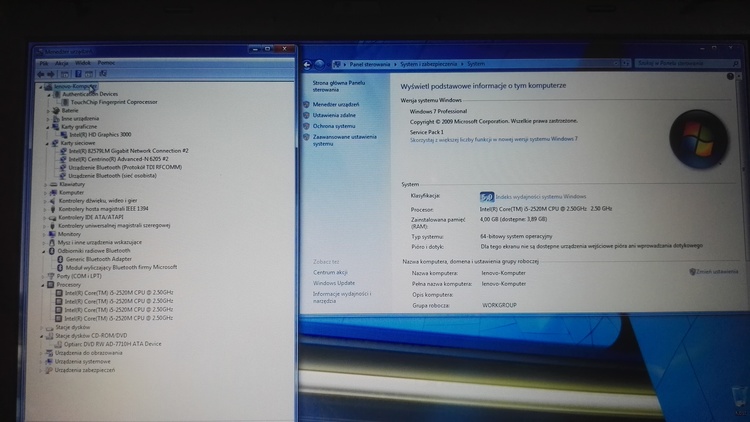Select the lenovo-Komputer root node
This screenshot has width=750, height=422.
pos(75,87)
